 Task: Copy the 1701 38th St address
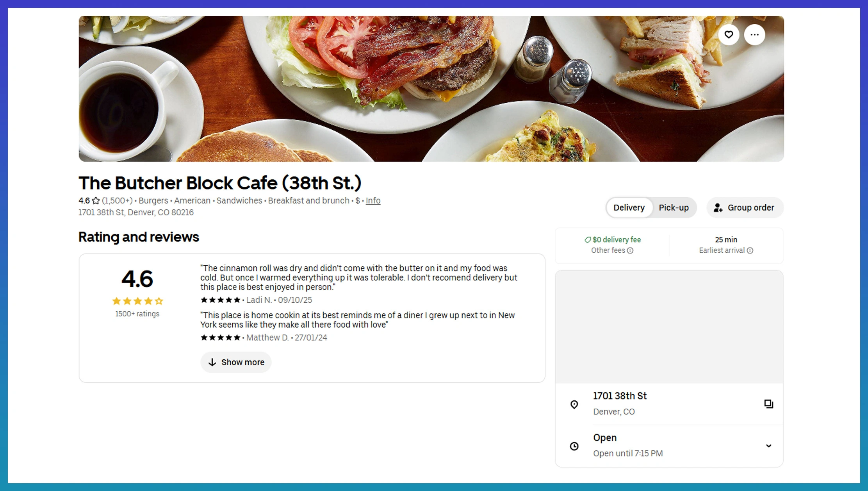(x=768, y=404)
